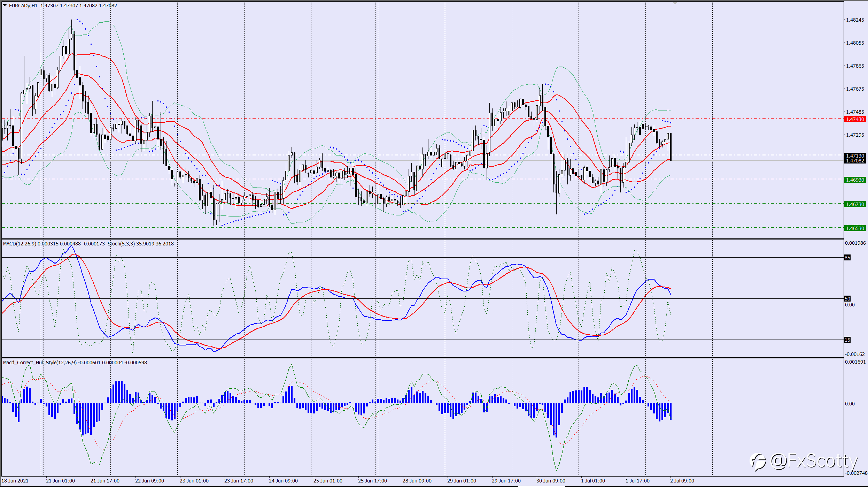Click the 22 Jun 09:00 time label
The width and height of the screenshot is (868, 487).
point(149,481)
